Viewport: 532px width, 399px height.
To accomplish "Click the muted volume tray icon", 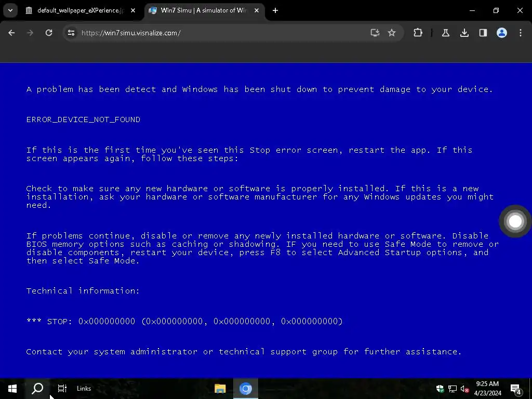I will [464, 389].
